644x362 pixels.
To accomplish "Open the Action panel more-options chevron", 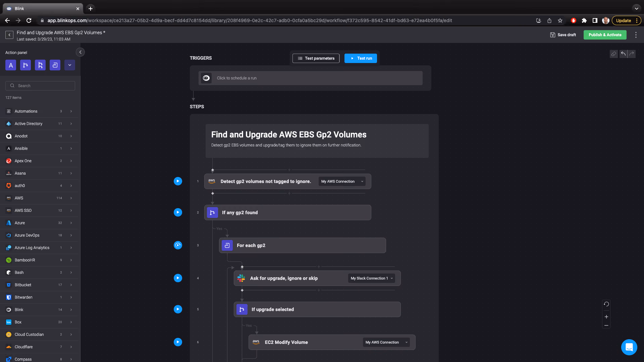I will tap(70, 65).
